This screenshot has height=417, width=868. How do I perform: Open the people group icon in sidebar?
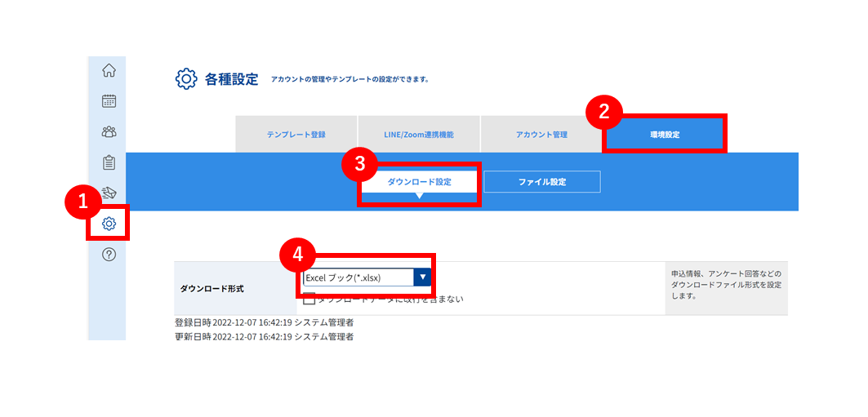(x=109, y=131)
